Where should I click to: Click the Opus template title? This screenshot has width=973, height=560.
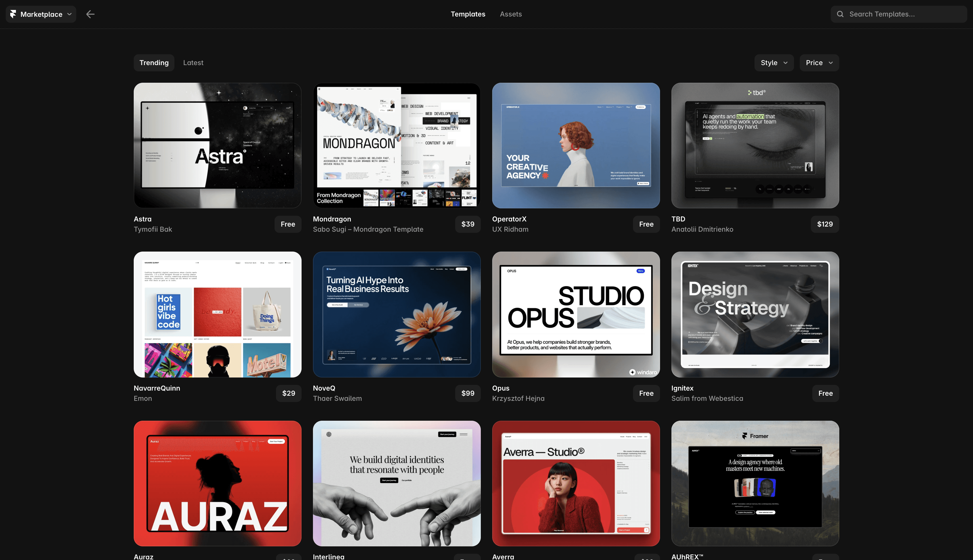coord(501,388)
